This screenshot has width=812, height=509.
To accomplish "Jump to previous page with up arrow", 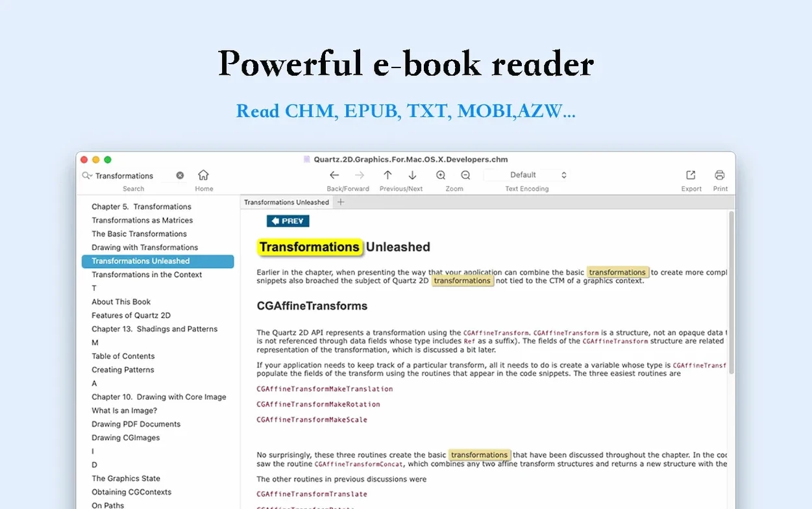I will pyautogui.click(x=388, y=175).
